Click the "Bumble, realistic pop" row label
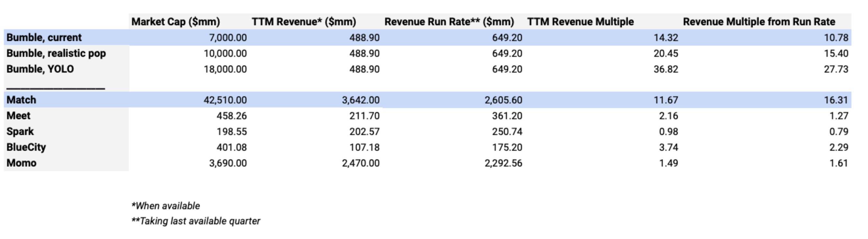This screenshot has width=868, height=239. tap(56, 54)
